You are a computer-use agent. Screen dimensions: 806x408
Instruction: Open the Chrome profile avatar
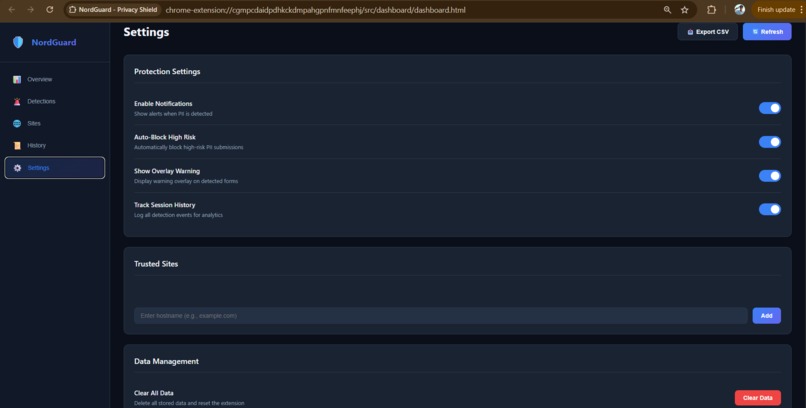click(x=740, y=10)
